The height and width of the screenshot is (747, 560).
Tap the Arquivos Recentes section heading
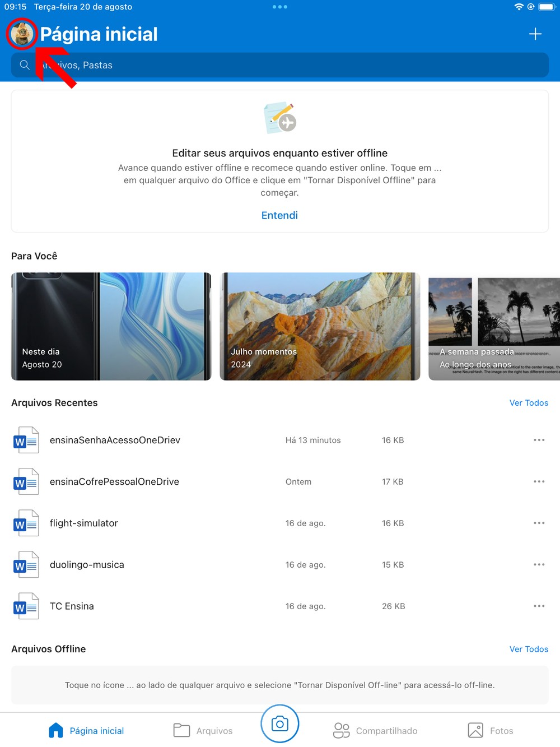tap(54, 403)
